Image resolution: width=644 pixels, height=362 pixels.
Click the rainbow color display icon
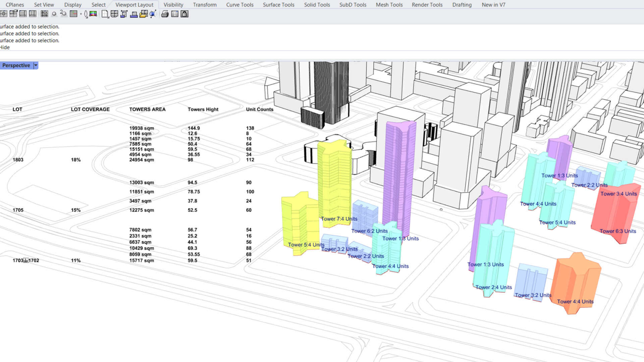pos(93,14)
